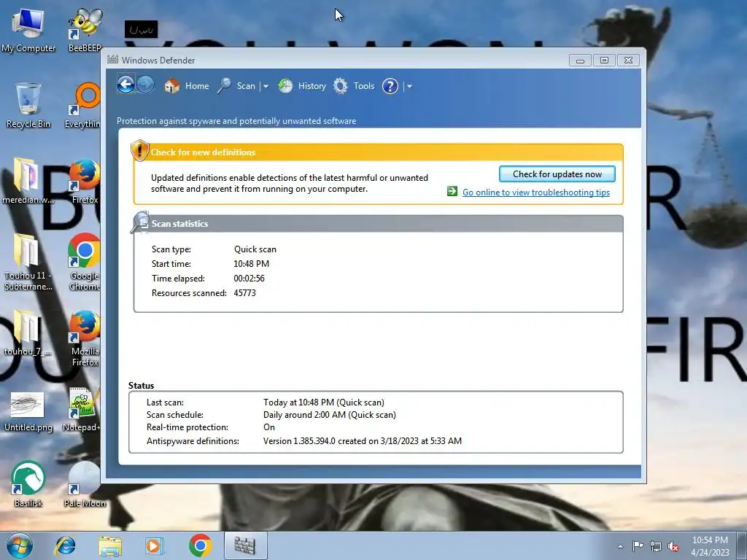The width and height of the screenshot is (747, 560).
Task: Click the Scan statistics magnifier icon
Action: (140, 222)
